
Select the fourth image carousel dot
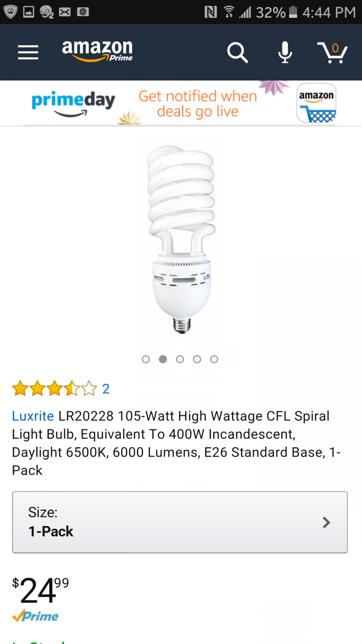(197, 359)
